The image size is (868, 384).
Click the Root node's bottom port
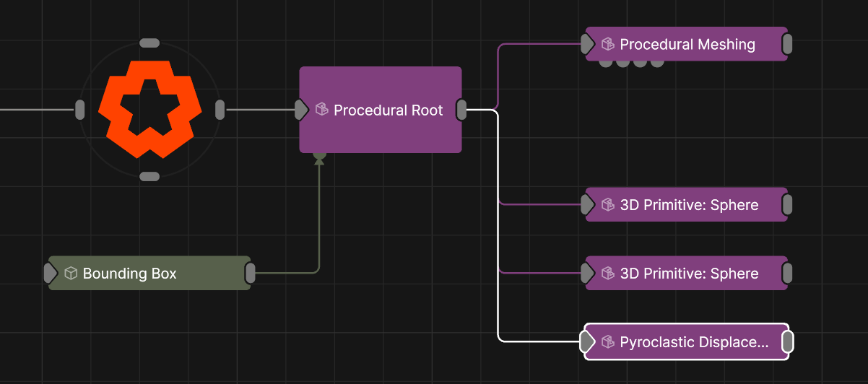pyautogui.click(x=149, y=177)
